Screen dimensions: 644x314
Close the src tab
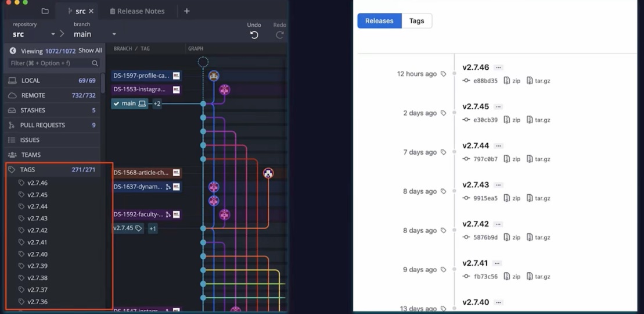click(x=91, y=11)
